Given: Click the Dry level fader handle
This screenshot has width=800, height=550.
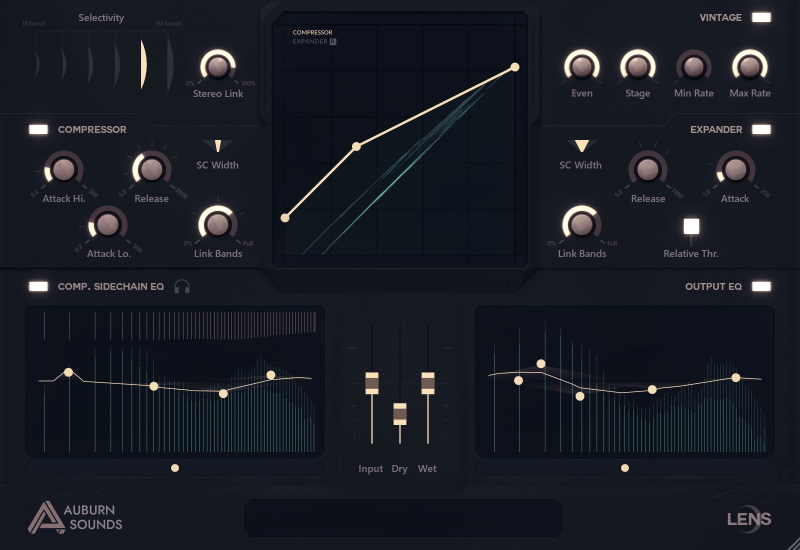Looking at the screenshot, I should point(400,414).
